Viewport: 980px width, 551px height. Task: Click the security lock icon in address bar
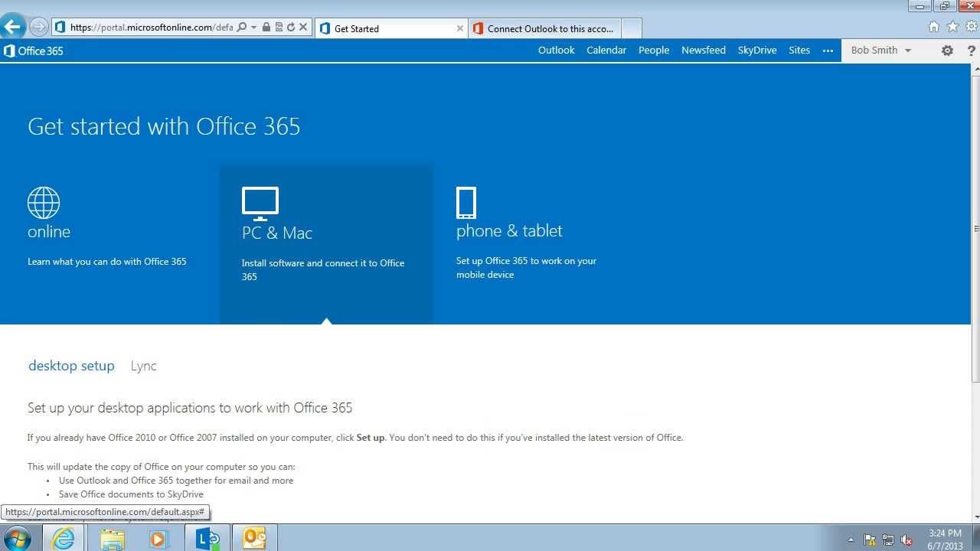tap(266, 27)
